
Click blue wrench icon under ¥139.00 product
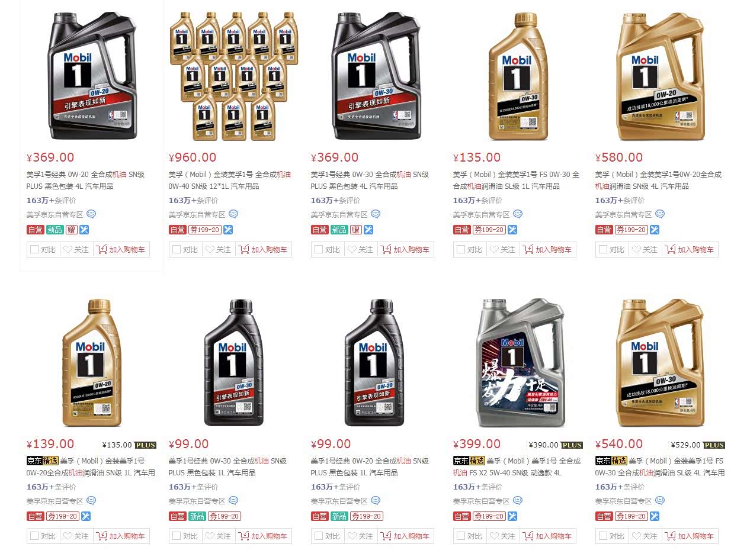click(86, 516)
